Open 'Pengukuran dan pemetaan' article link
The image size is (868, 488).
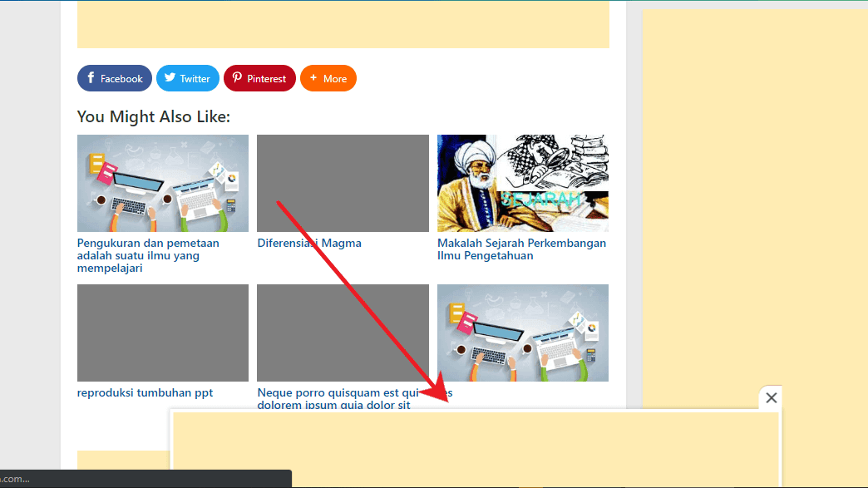[148, 255]
